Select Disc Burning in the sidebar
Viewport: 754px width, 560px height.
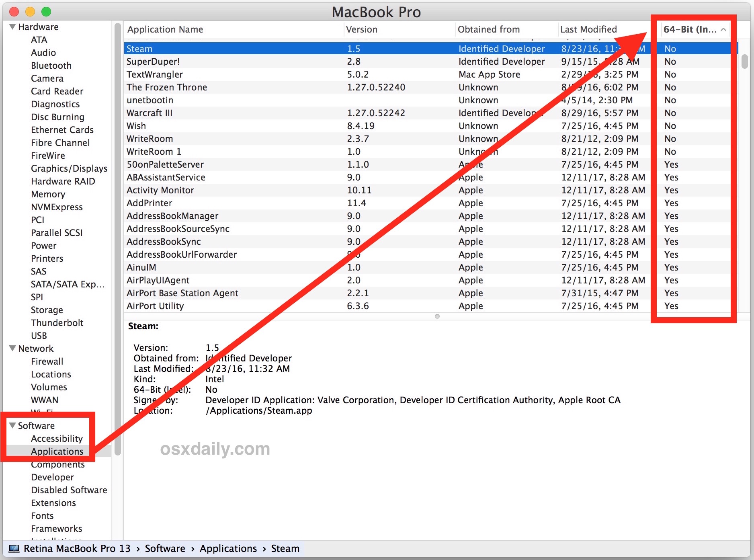57,117
